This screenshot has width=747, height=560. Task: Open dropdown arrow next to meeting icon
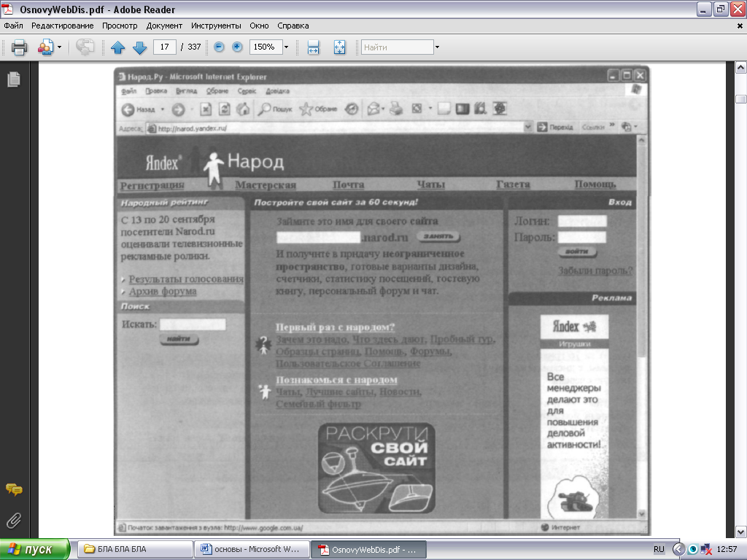(x=59, y=47)
